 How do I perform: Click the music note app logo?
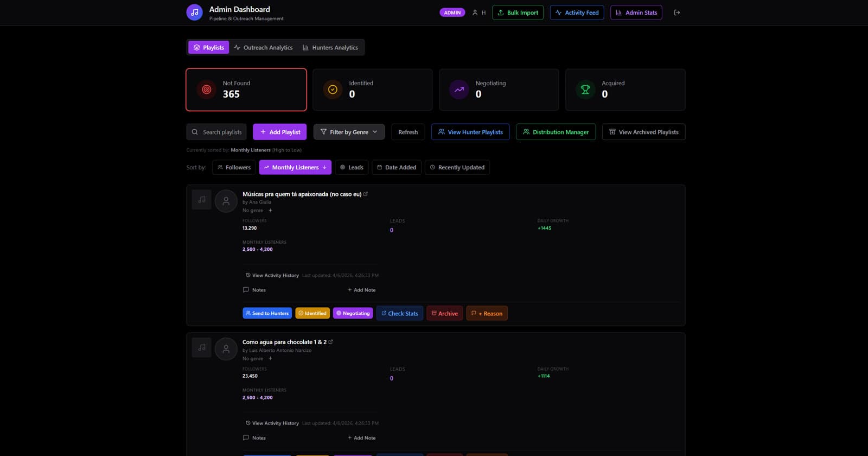194,12
